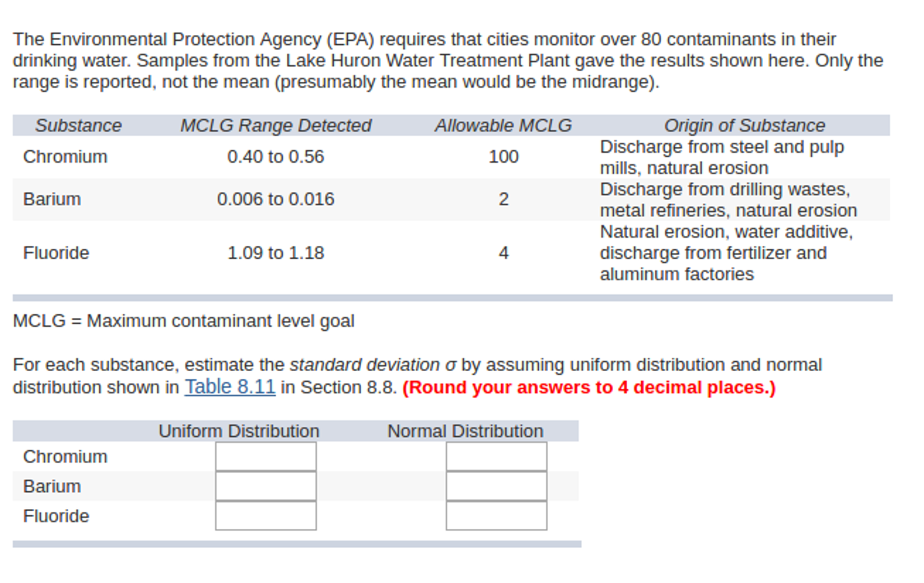Viewport: 924px width, 583px height.
Task: Click the Barium Normal Distribution input field
Action: 495,486
